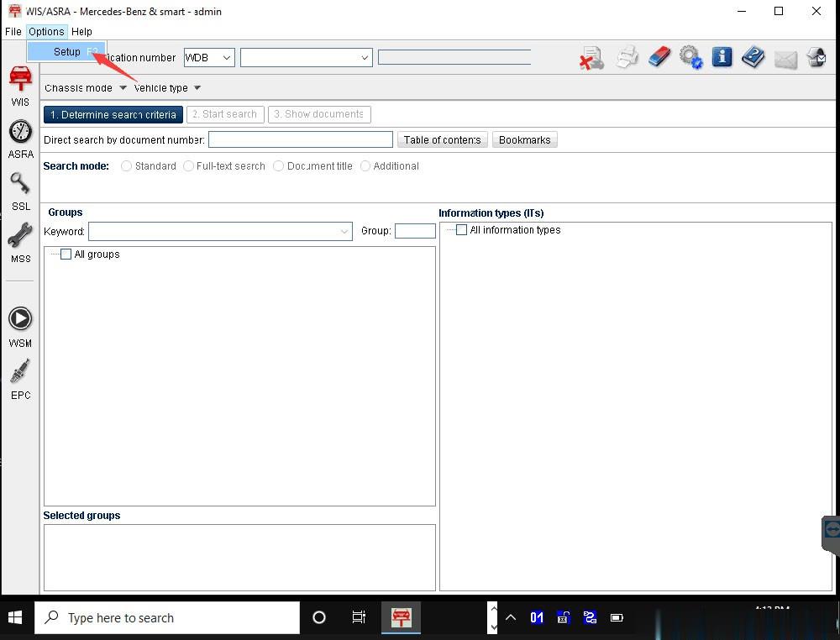This screenshot has height=640, width=840.
Task: Click the blue '01' tray icon
Action: point(536,617)
